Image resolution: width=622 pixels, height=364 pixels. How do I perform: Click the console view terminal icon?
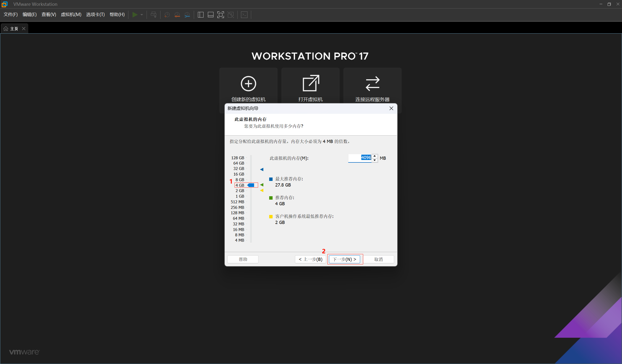(x=244, y=15)
